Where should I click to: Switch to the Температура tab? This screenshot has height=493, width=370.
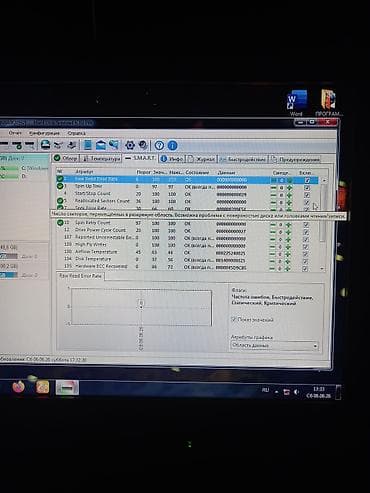(101, 159)
